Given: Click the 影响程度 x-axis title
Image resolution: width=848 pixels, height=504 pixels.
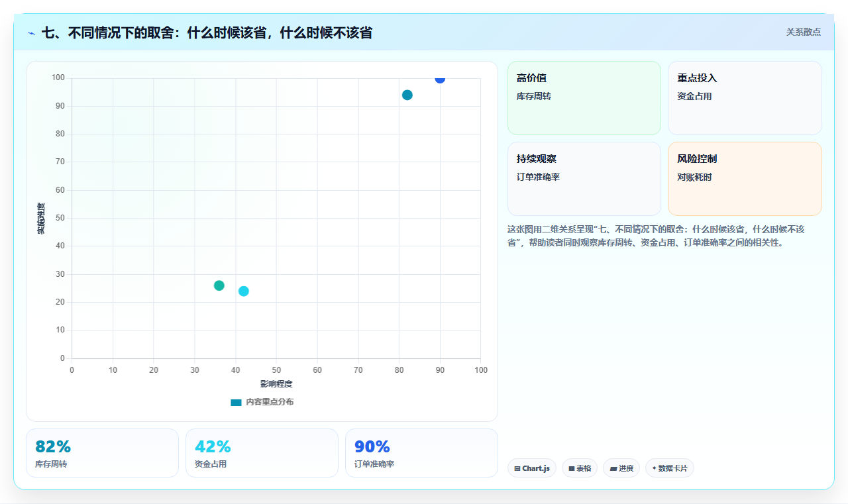Looking at the screenshot, I should [276, 383].
